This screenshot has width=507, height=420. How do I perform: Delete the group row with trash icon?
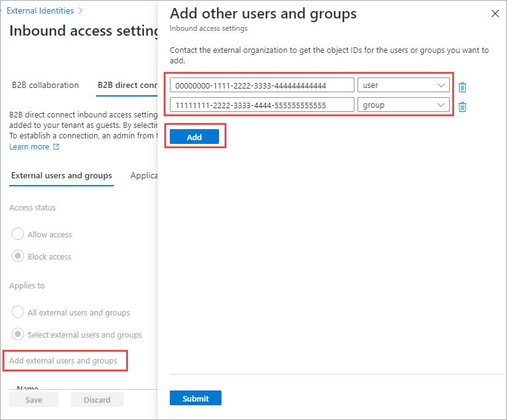(462, 107)
